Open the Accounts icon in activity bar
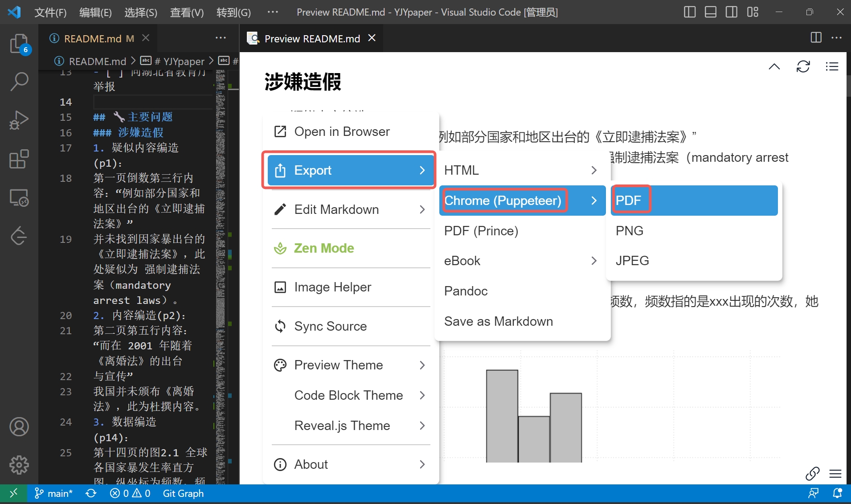This screenshot has width=851, height=504. 19,427
